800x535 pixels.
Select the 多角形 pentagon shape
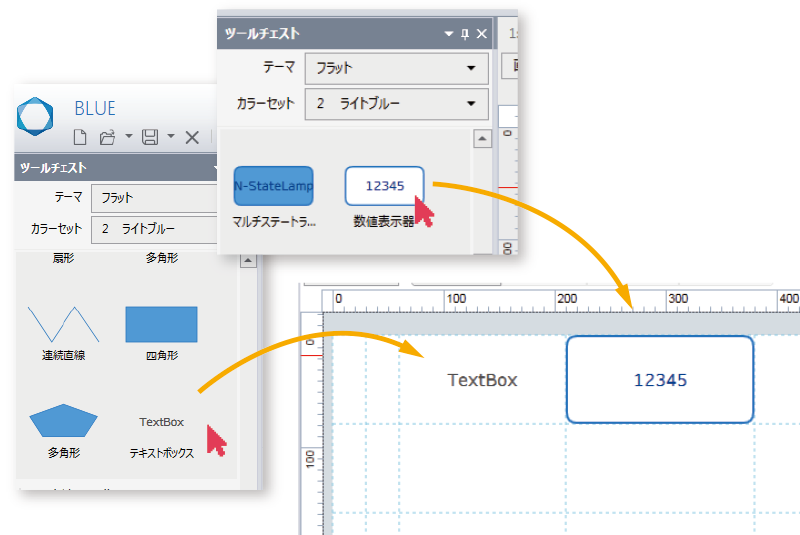64,421
